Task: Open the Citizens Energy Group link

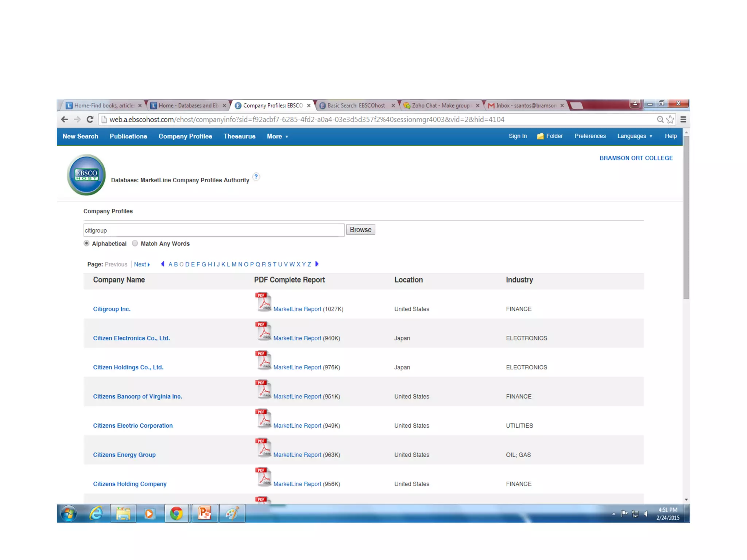Action: tap(124, 455)
